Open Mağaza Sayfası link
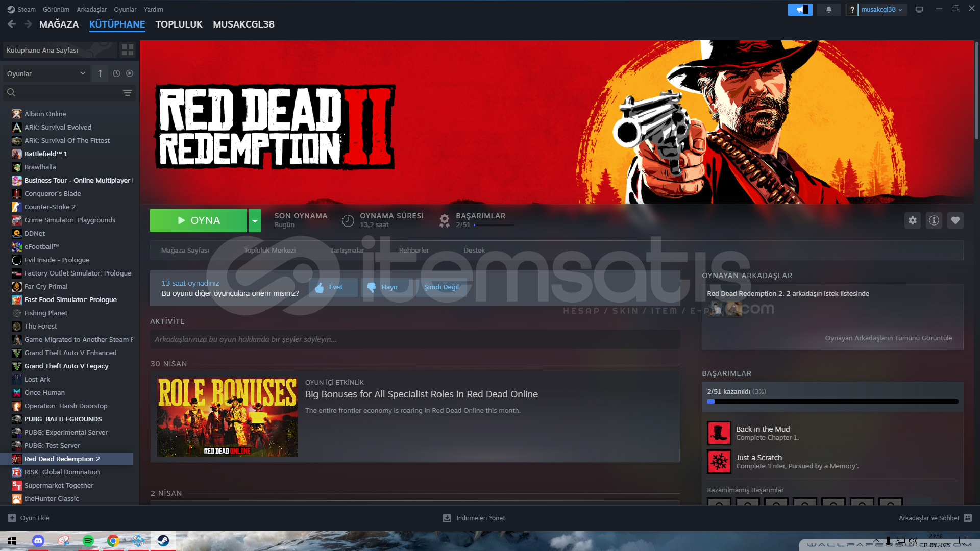This screenshot has height=551, width=980. pos(185,250)
